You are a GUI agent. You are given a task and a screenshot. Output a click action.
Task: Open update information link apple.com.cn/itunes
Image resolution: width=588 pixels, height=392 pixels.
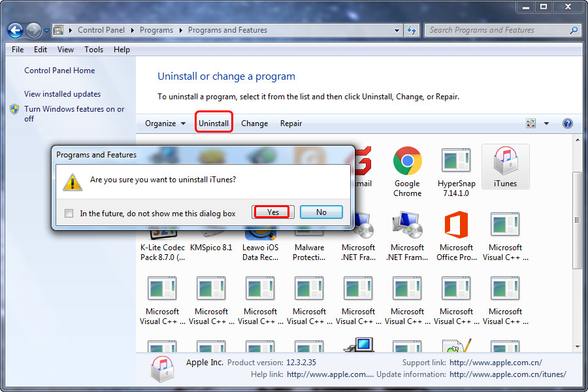(x=508, y=374)
